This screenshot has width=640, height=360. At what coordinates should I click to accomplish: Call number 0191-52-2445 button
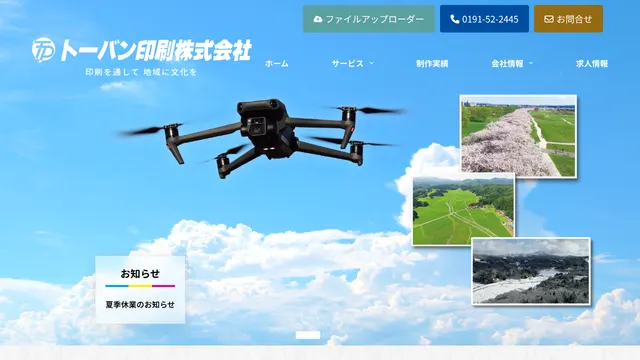(484, 19)
